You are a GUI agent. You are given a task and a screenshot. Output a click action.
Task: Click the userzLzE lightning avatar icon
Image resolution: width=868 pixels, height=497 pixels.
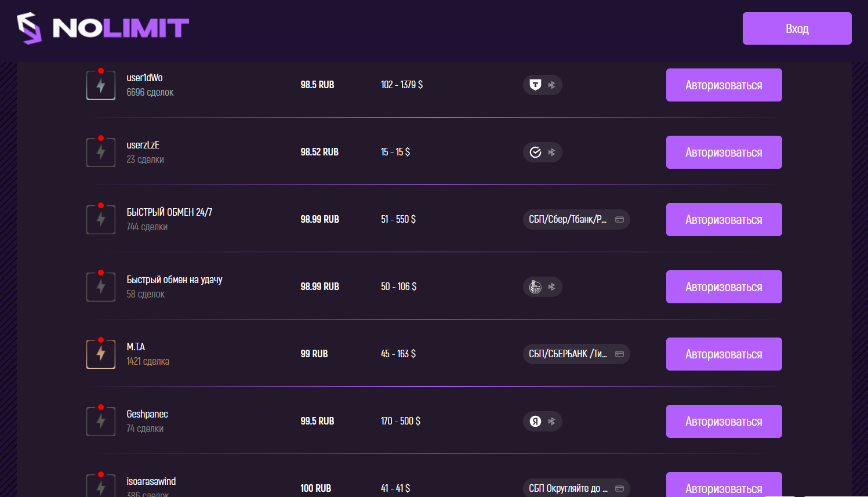pos(101,152)
